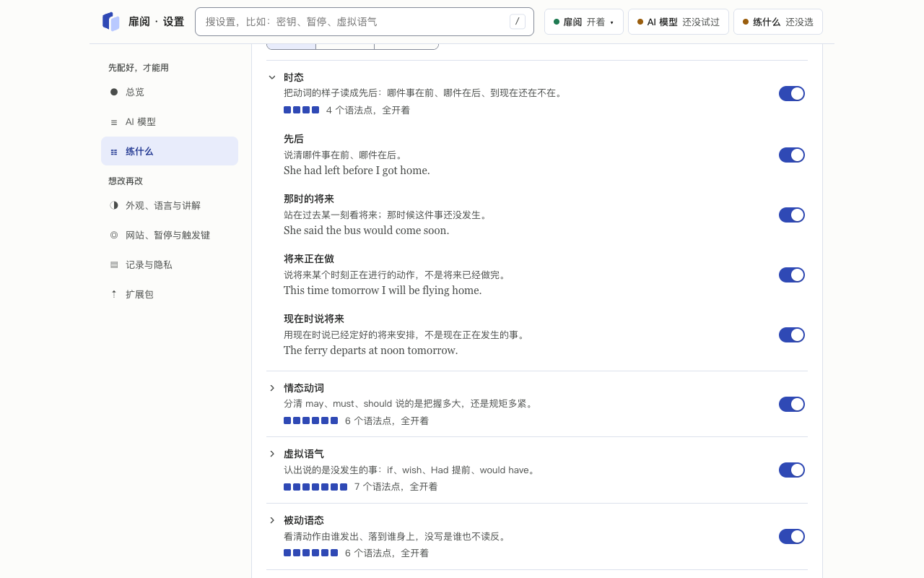The image size is (924, 578).
Task: Click the 总览 sidebar icon
Action: pyautogui.click(x=114, y=92)
